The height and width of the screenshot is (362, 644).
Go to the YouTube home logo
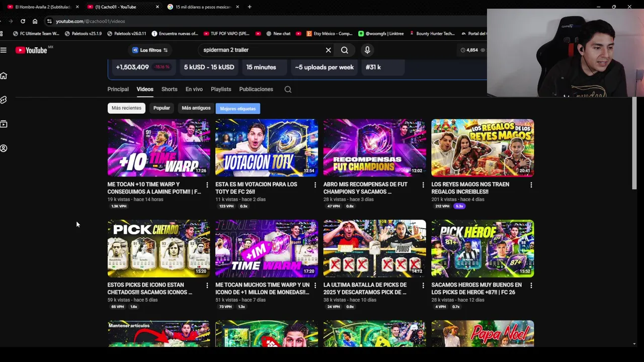(x=31, y=50)
